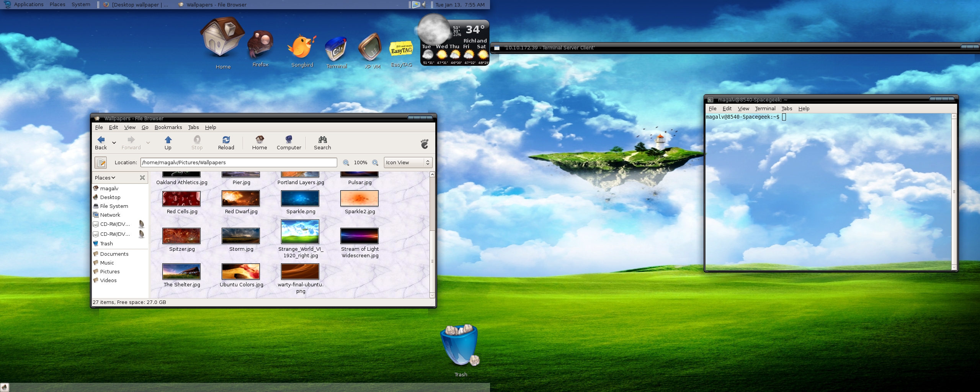Go up one folder level

coord(168,142)
